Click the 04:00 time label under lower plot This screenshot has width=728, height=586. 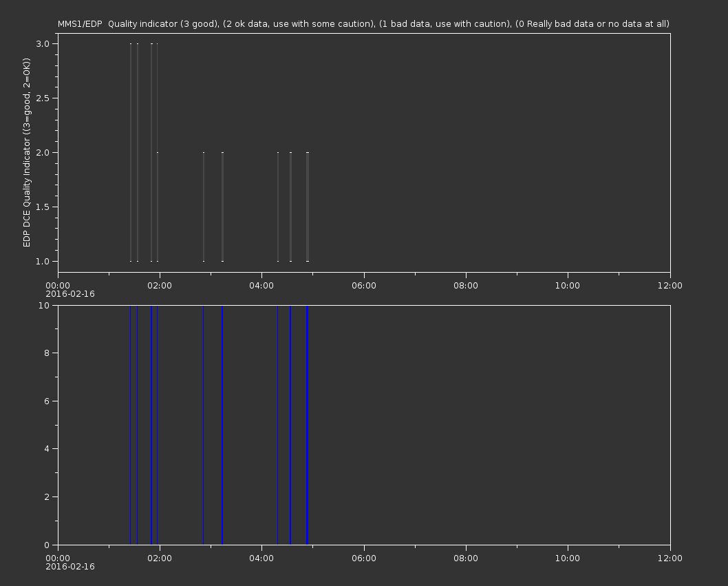(x=262, y=558)
